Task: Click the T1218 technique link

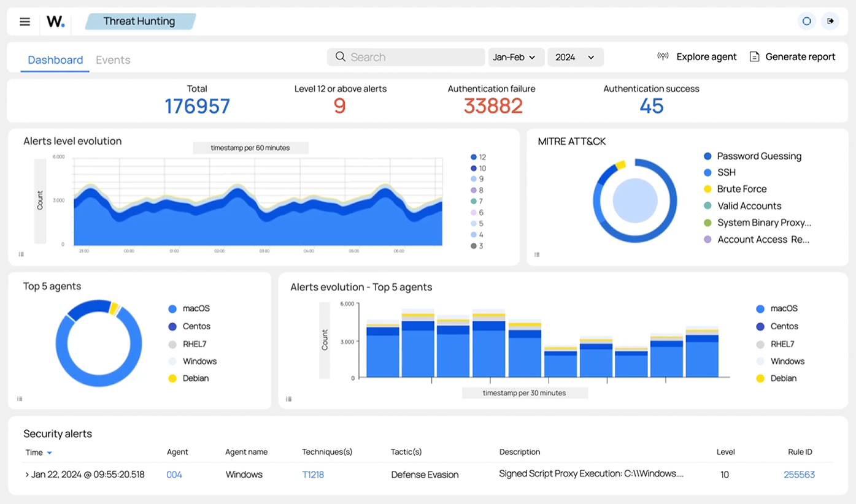Action: (313, 474)
